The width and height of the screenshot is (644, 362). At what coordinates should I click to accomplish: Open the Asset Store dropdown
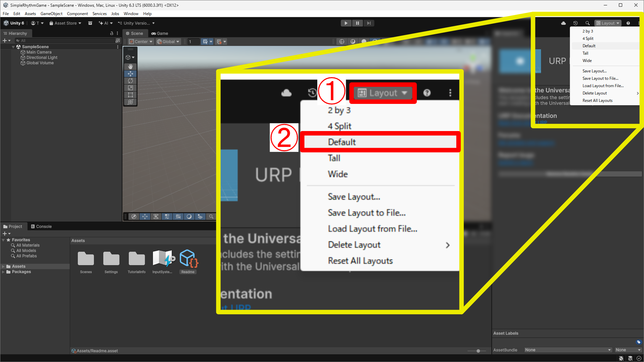click(x=65, y=23)
